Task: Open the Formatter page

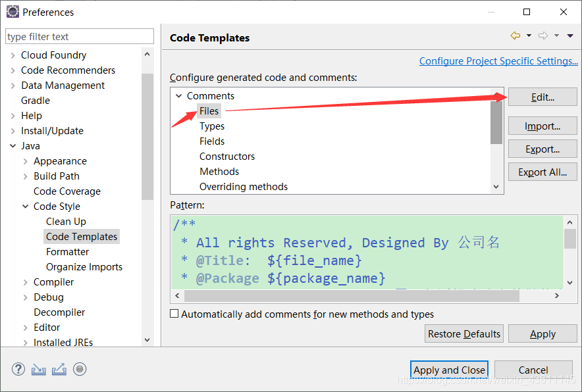Action: pyautogui.click(x=68, y=252)
